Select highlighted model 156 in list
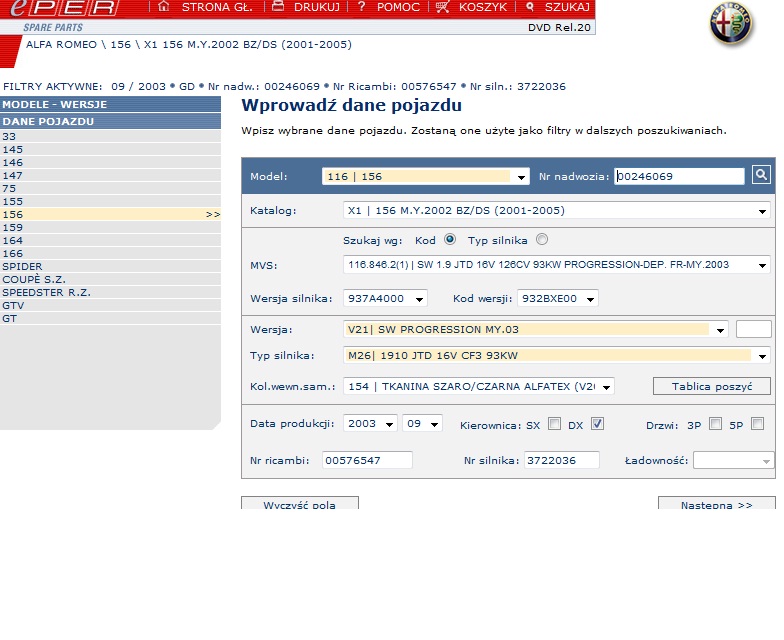The image size is (784, 640). (x=110, y=214)
